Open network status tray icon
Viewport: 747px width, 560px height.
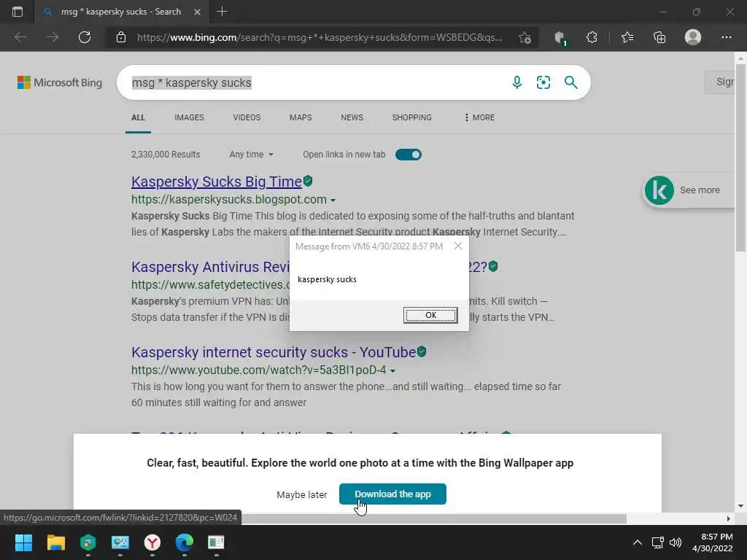658,542
